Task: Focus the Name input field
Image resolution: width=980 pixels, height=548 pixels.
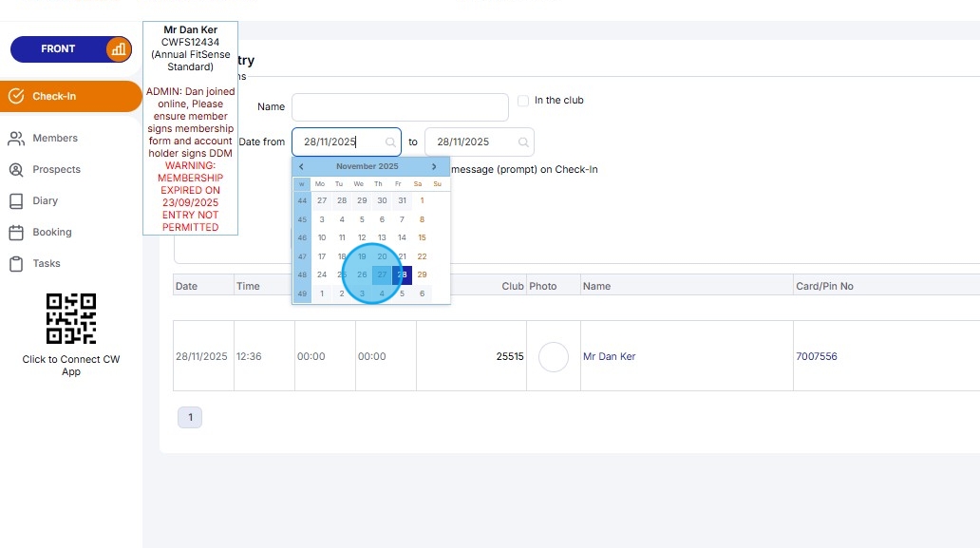Action: (x=400, y=107)
